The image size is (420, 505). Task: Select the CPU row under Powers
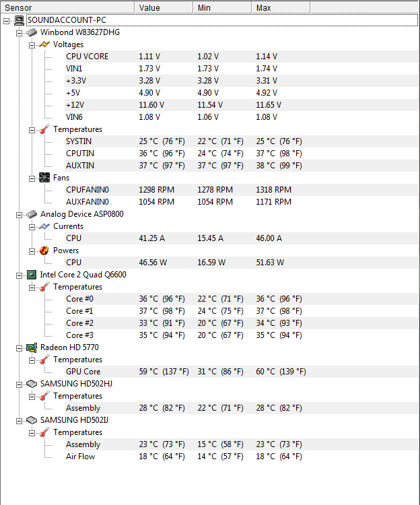[242, 263]
